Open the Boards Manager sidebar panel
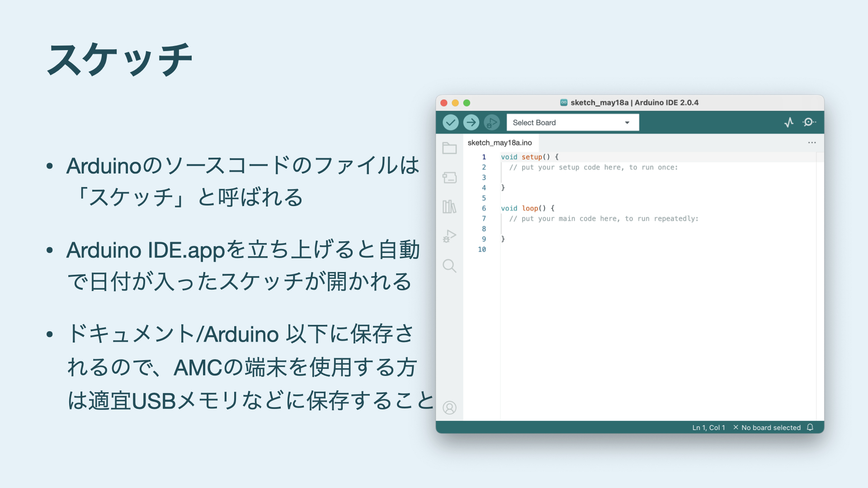 click(x=449, y=178)
